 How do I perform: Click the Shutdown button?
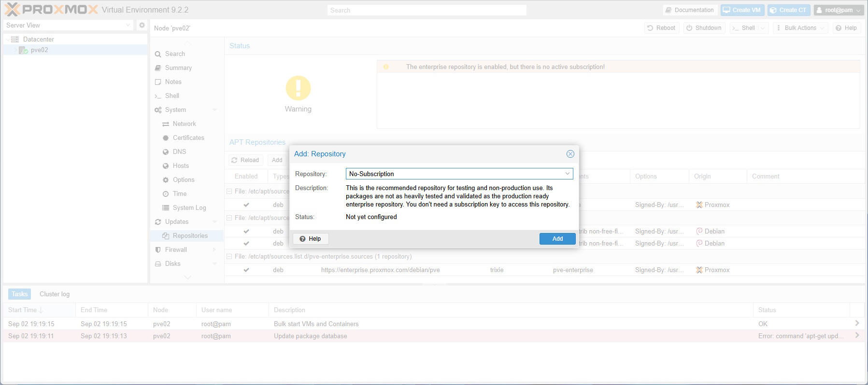(x=704, y=28)
